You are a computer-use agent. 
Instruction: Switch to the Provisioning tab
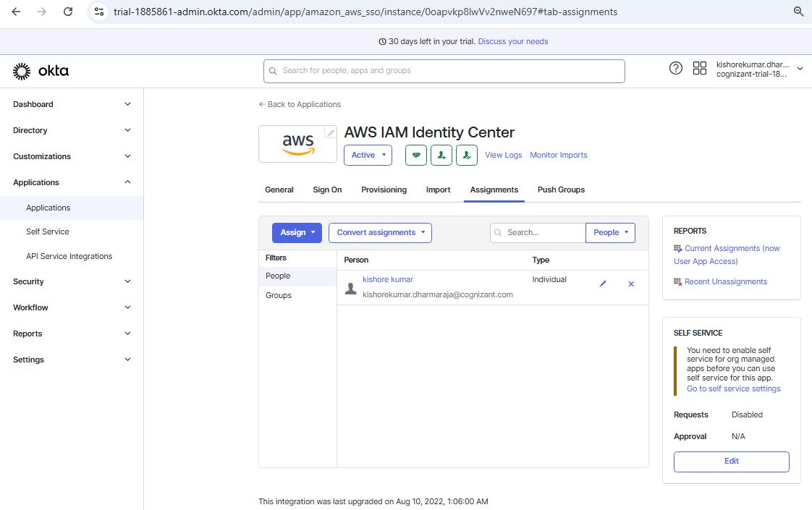384,190
